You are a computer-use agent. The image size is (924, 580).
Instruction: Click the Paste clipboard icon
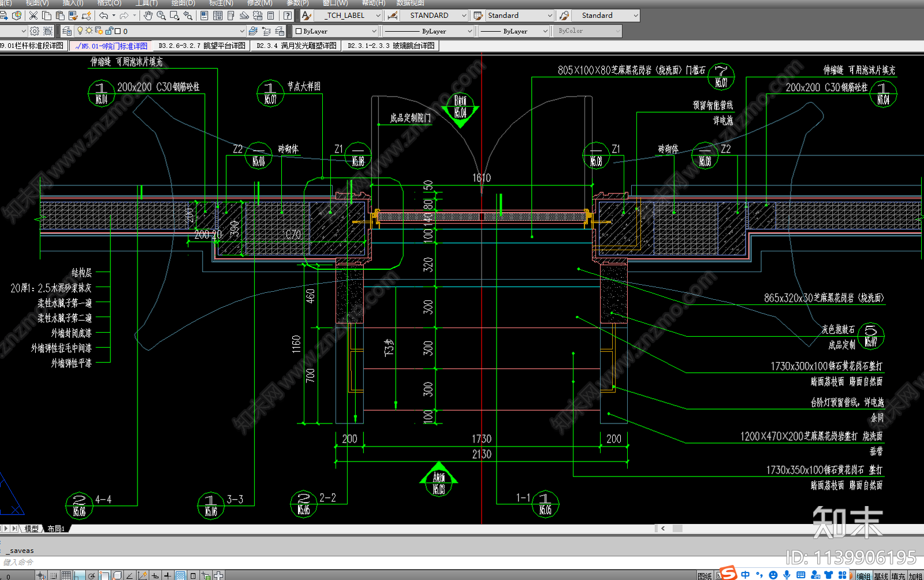click(59, 16)
